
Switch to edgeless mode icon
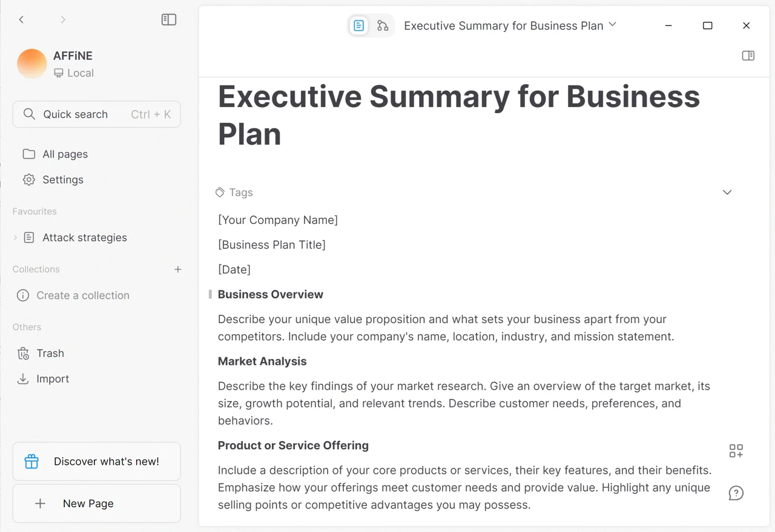[x=383, y=25]
